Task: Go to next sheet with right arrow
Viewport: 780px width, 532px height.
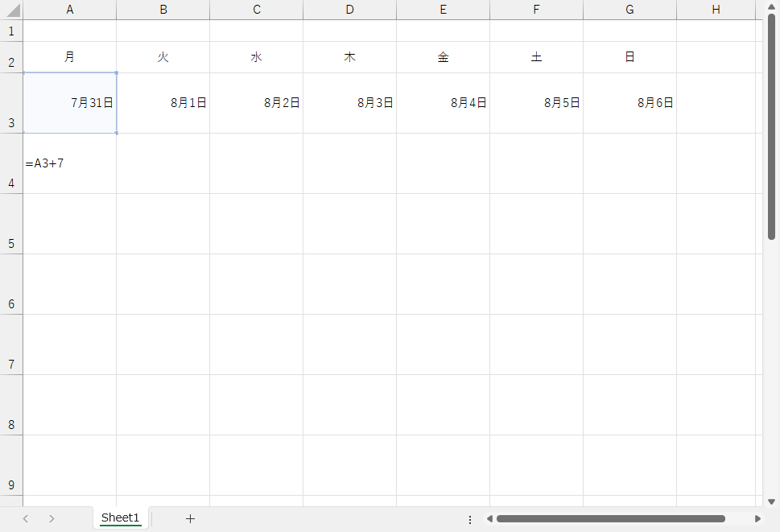Action: tap(52, 518)
